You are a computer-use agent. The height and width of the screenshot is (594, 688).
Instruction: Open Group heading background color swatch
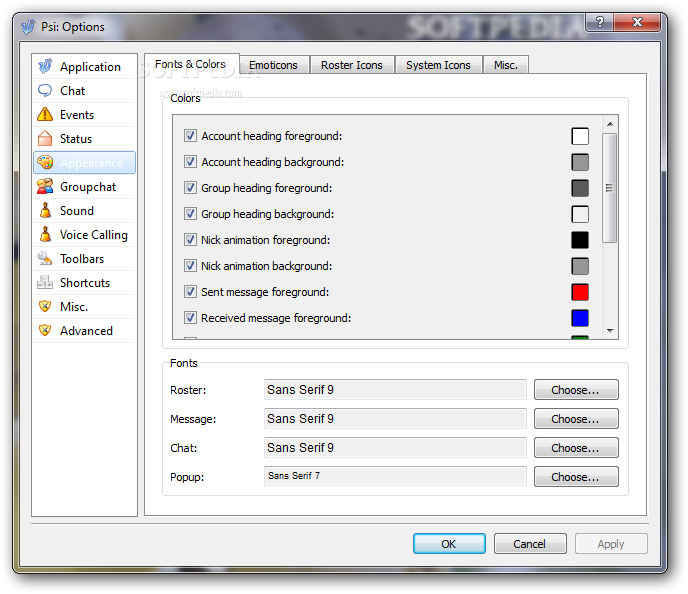click(580, 214)
